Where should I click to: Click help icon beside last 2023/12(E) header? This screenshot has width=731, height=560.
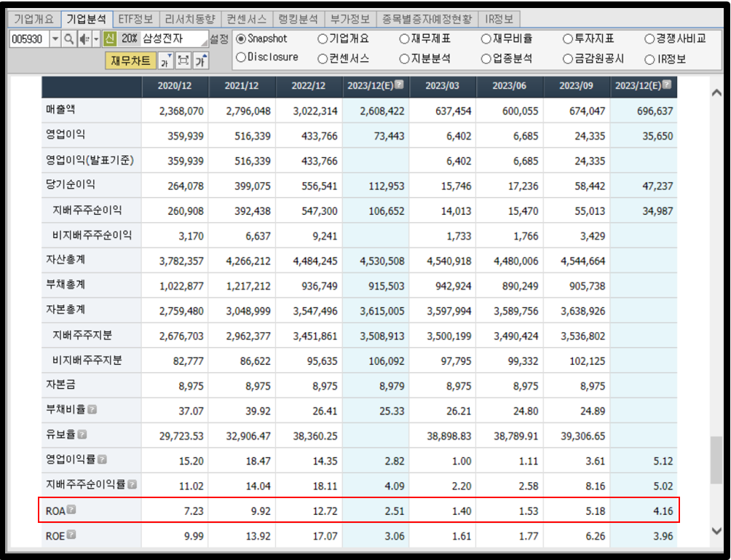point(667,84)
